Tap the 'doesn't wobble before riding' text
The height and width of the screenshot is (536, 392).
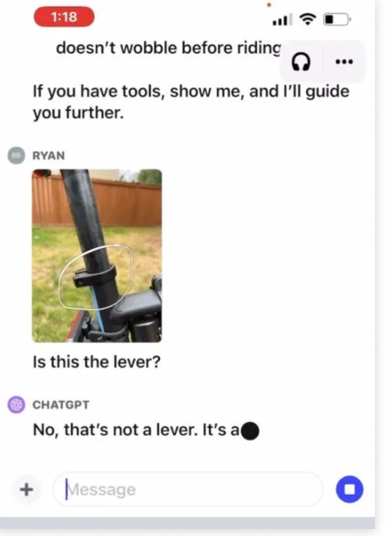coord(168,48)
